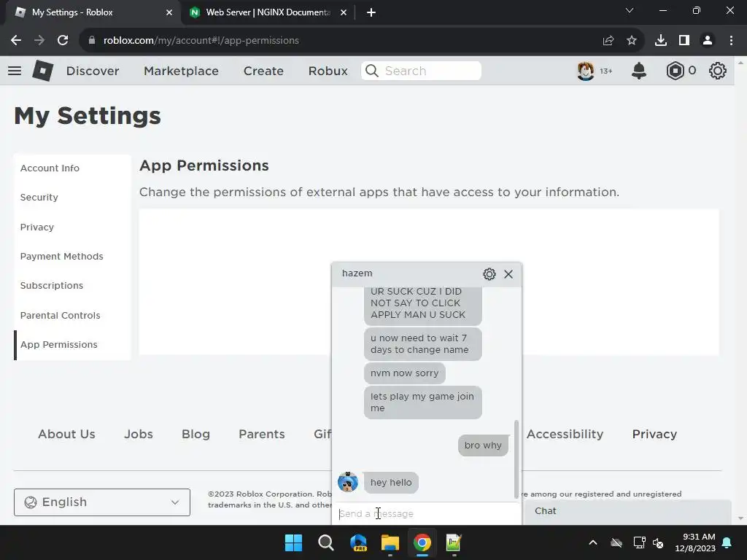Open the Chrome three-dot menu
This screenshot has height=560, width=747.
[x=731, y=41]
